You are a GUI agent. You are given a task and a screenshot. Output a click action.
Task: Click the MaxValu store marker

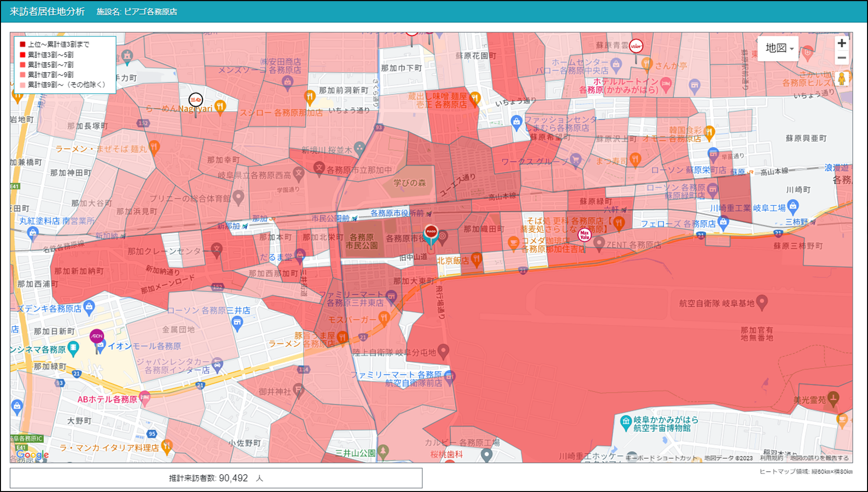point(584,235)
